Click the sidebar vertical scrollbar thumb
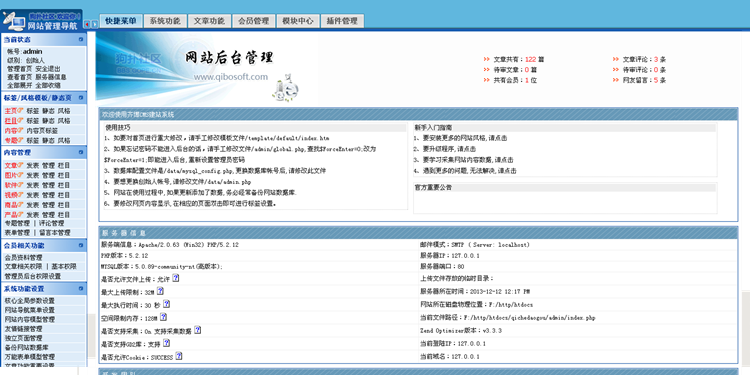This screenshot has width=750, height=375. pyautogui.click(x=92, y=335)
